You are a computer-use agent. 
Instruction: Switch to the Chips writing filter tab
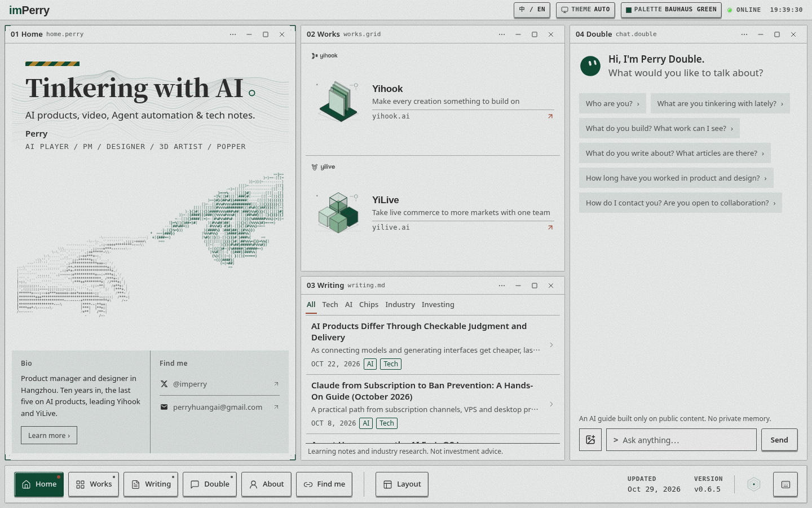(369, 305)
